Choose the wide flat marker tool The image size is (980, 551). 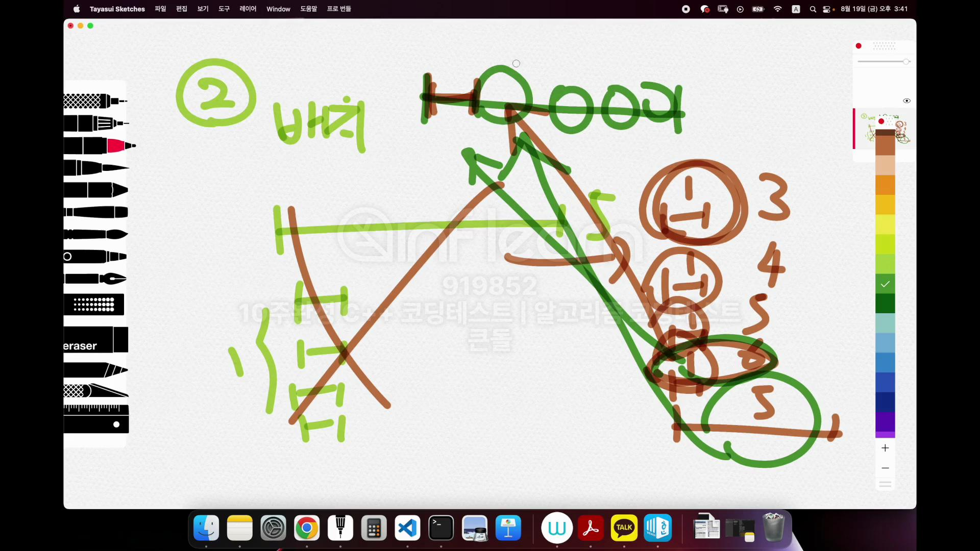tap(95, 190)
